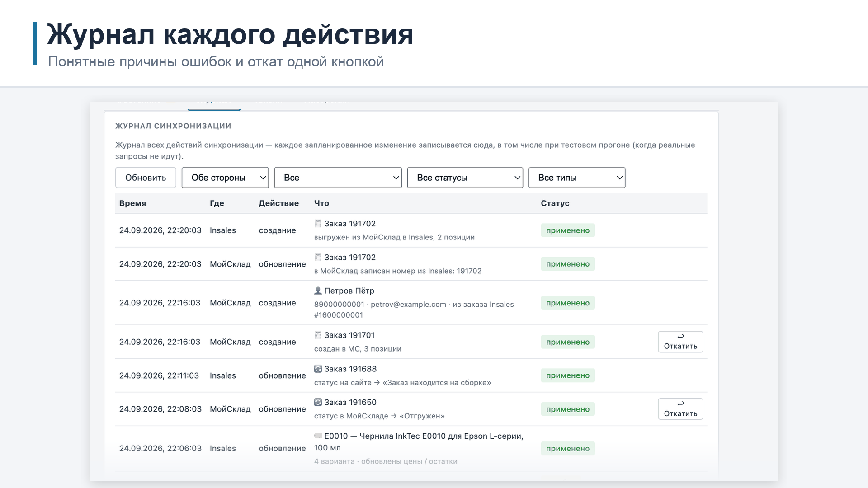
Task: Click product icon beside E0010 Чернила
Action: (x=318, y=436)
